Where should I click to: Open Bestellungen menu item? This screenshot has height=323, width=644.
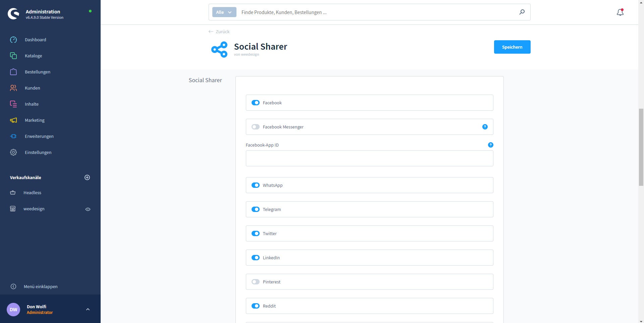[x=38, y=72]
